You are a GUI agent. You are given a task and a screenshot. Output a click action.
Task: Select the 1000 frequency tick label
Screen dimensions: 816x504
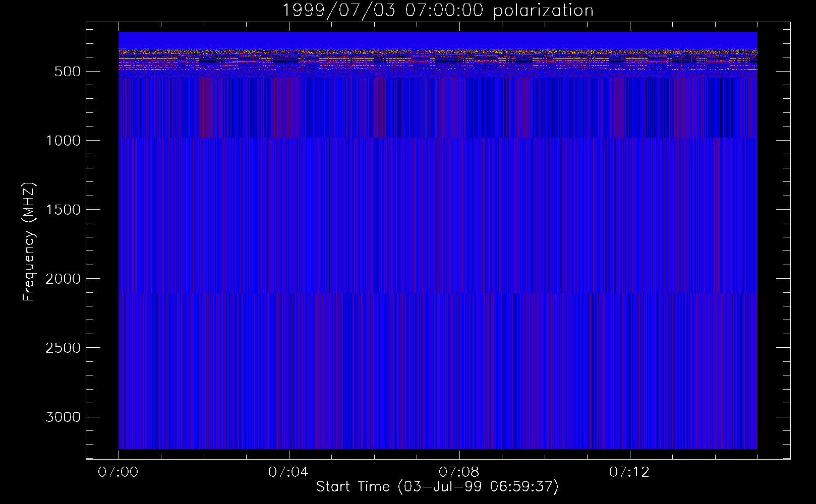coord(63,141)
